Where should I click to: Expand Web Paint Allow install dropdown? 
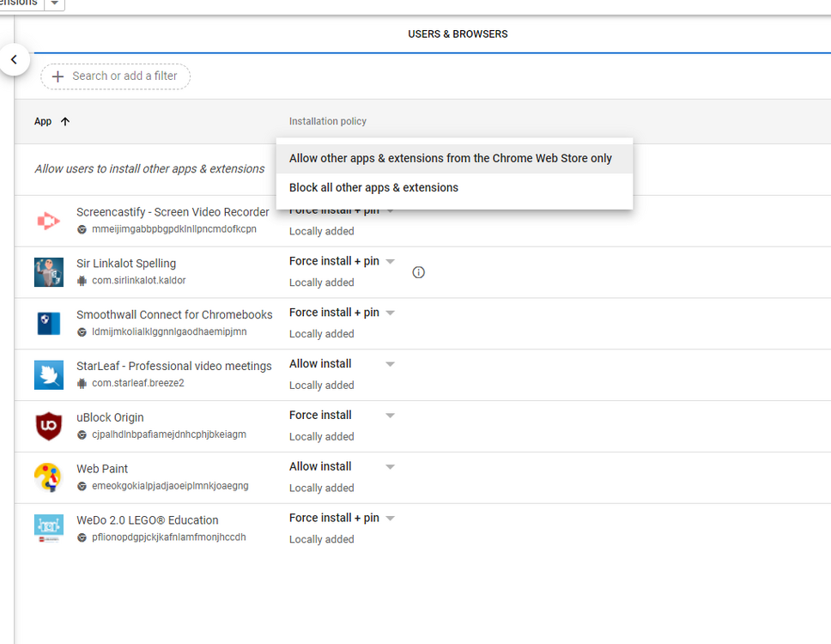[x=390, y=467]
